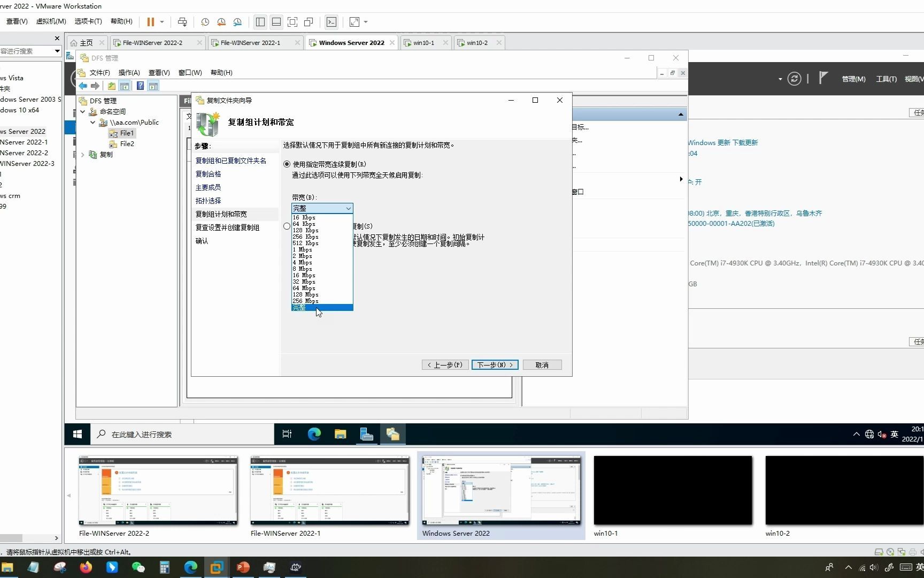Open the VMware 帮助(H) menu

click(x=121, y=21)
